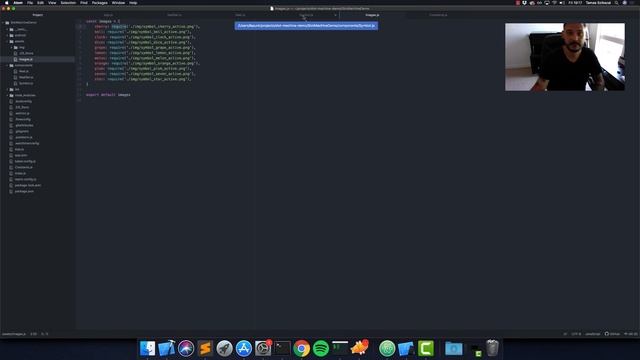640x360 pixels.
Task: Open Finder from the dock
Action: [147, 348]
